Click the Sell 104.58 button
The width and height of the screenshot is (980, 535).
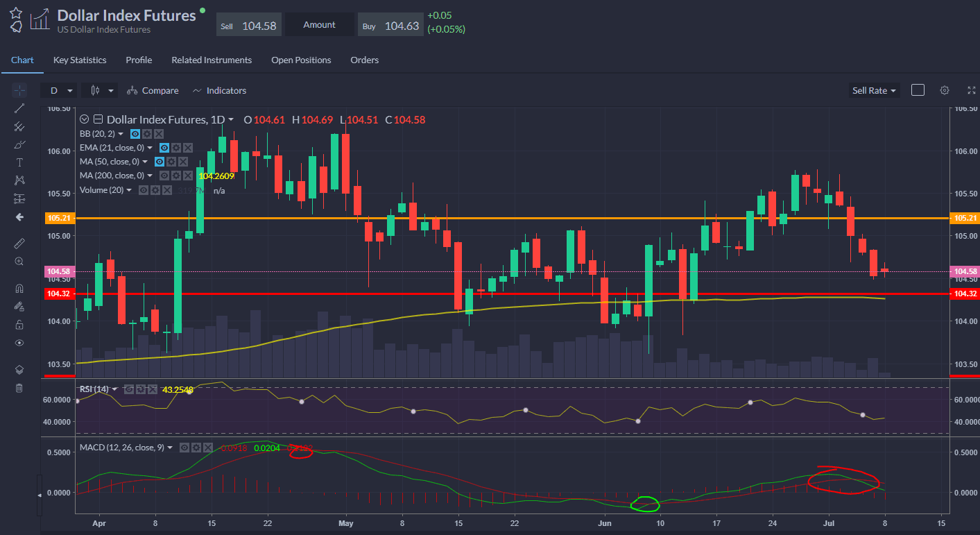(x=249, y=26)
